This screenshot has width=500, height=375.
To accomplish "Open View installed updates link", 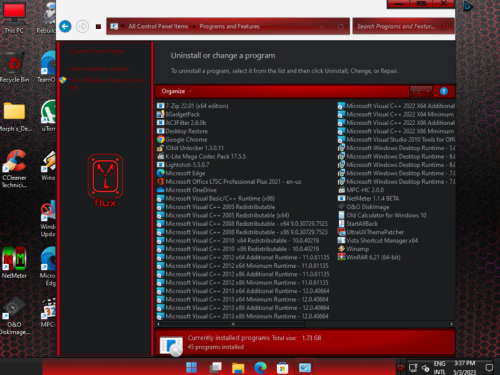I will (x=99, y=69).
